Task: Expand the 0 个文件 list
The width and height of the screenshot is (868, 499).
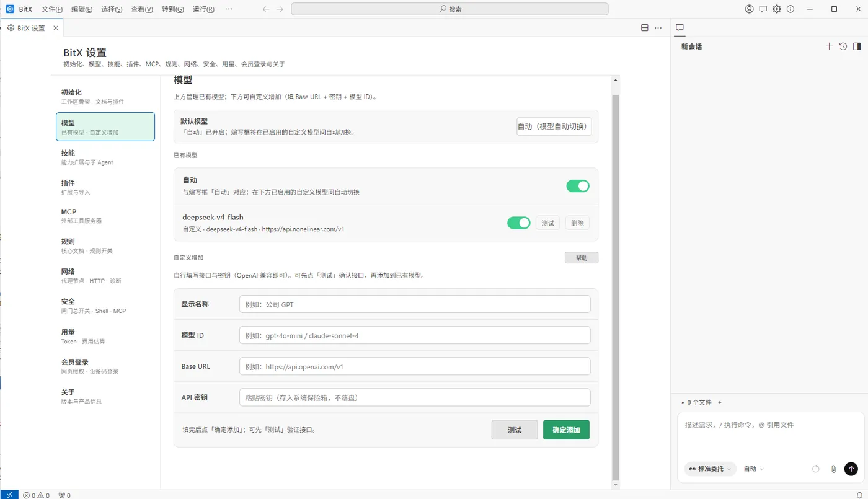Action: tap(696, 402)
